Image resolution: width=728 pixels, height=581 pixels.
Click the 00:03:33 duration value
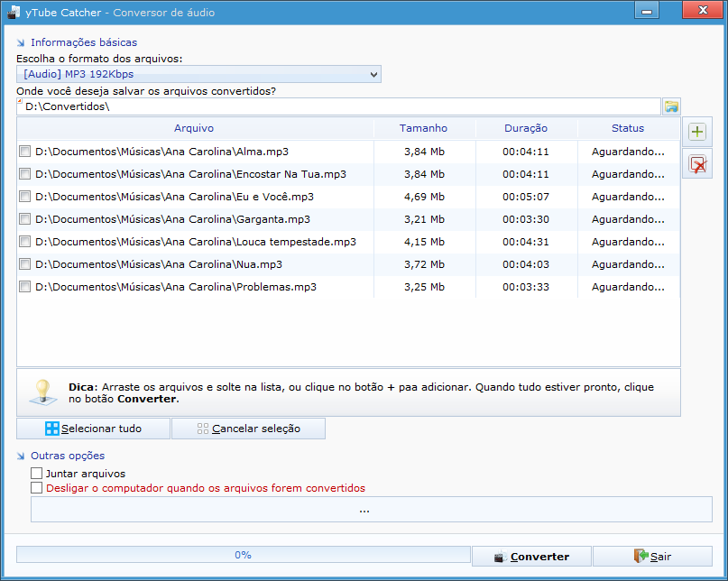tap(526, 287)
